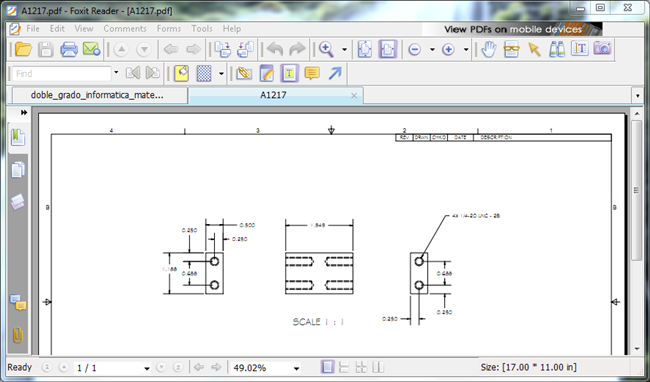650x382 pixels.
Task: Click the Print icon in toolbar
Action: tap(69, 49)
